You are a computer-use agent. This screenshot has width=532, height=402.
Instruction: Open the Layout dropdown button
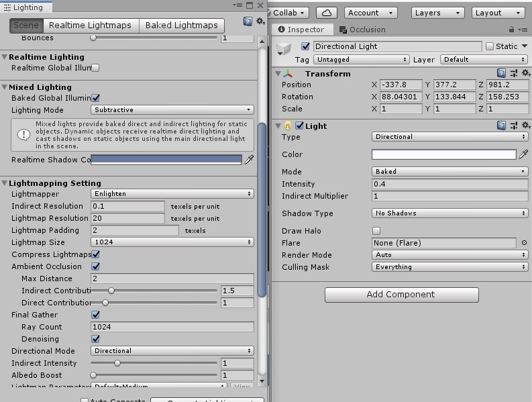click(498, 13)
